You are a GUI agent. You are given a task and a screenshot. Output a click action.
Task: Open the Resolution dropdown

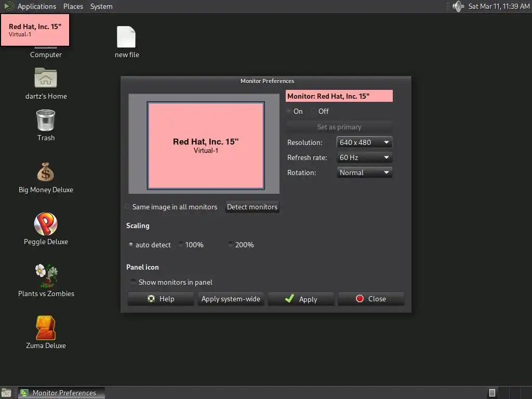click(x=364, y=142)
